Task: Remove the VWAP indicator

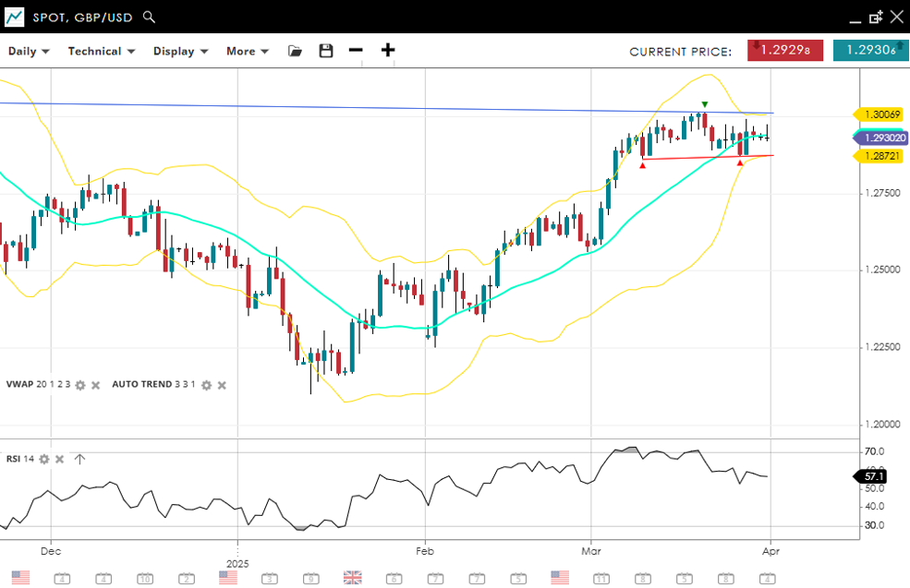Action: point(95,385)
